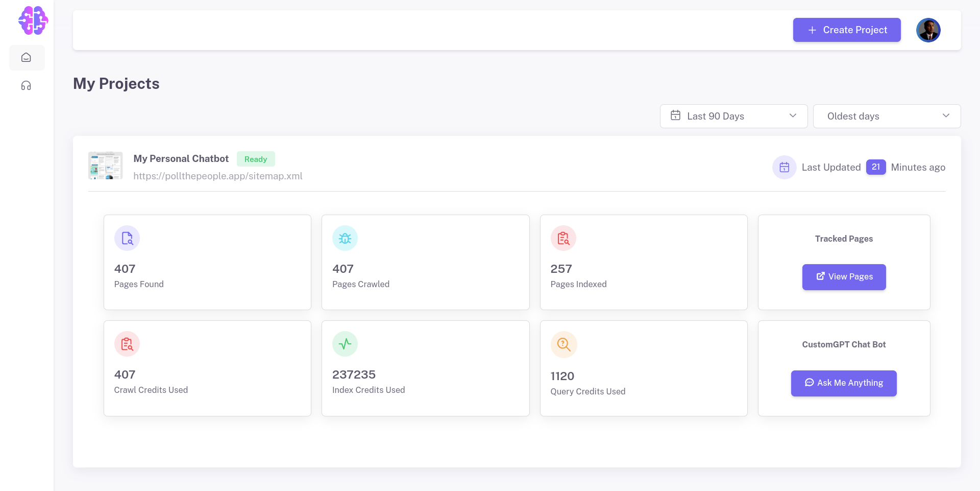
Task: Click the calendar icon inside Last 90 Days filter
Action: point(675,116)
